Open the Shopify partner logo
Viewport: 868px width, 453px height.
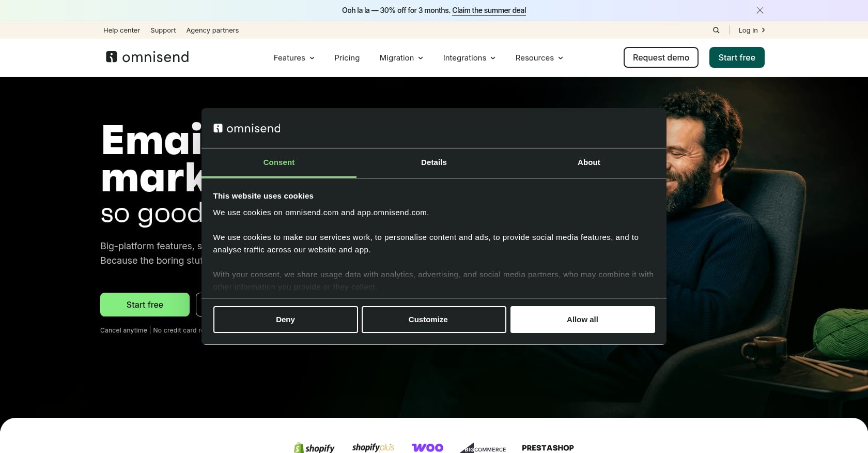(x=314, y=448)
